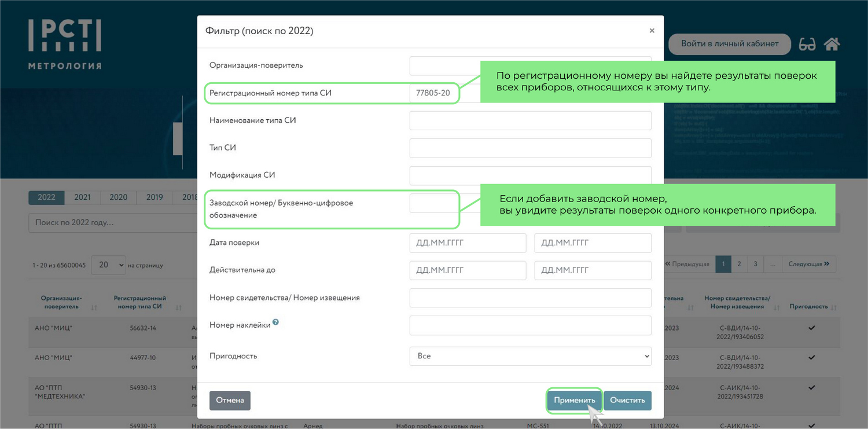Sort by Номер свидетельства column arrows

(777, 307)
